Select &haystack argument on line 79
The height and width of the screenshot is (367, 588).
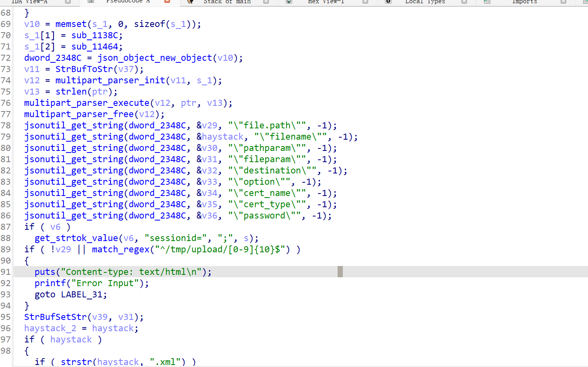pos(220,137)
